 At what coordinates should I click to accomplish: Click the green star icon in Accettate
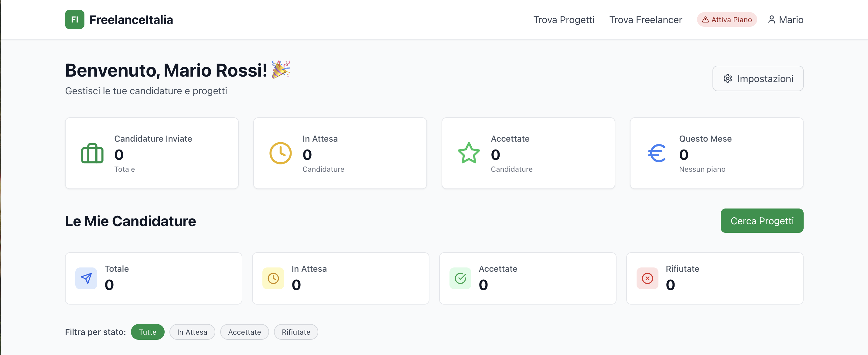click(469, 153)
